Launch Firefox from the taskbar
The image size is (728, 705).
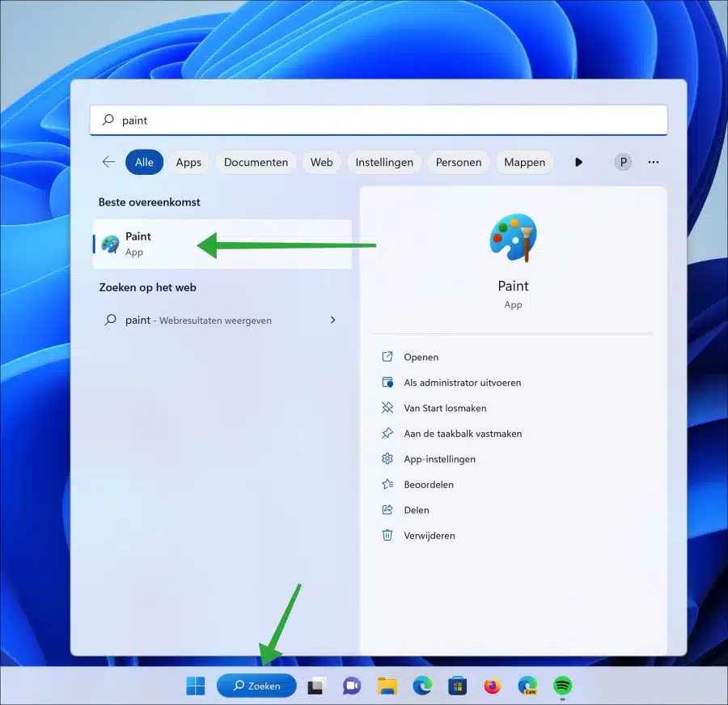tap(492, 686)
